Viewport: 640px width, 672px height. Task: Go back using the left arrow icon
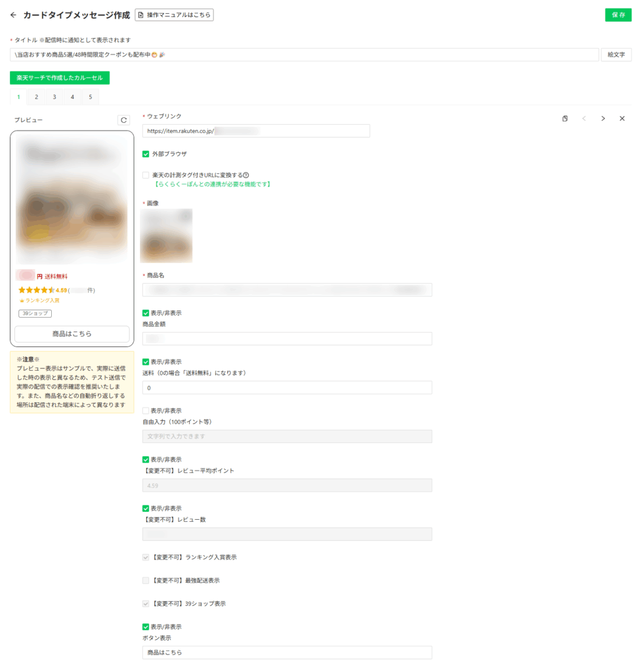pos(13,15)
